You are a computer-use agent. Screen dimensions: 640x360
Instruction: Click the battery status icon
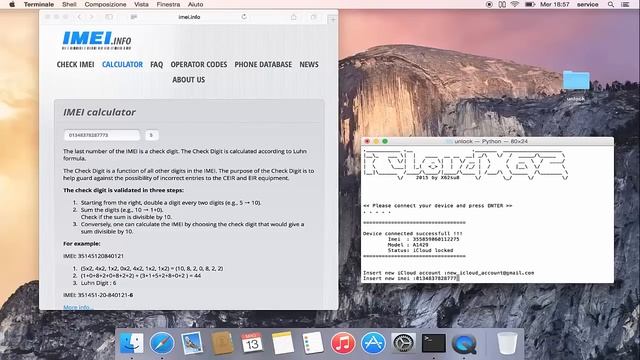click(x=530, y=4)
